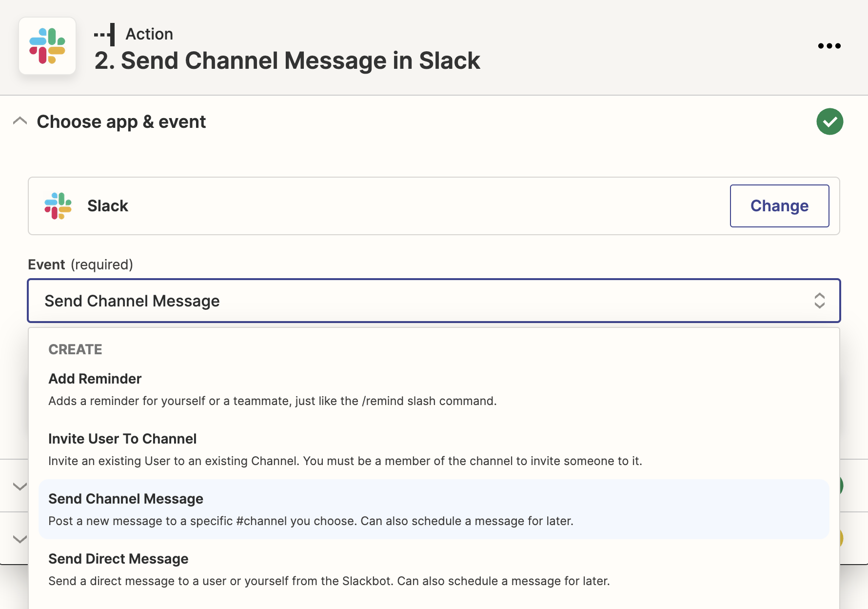Viewport: 868px width, 609px height.
Task: Pick the Send Direct Message event
Action: tap(434, 569)
